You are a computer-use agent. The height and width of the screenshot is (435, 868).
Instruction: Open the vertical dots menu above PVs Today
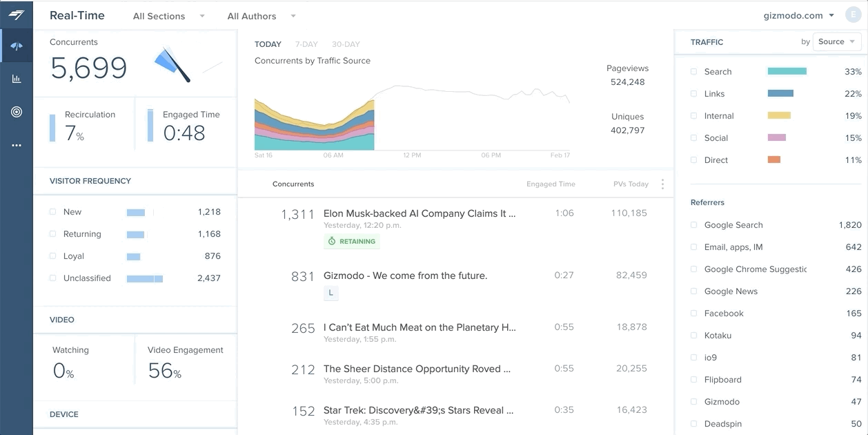(662, 184)
